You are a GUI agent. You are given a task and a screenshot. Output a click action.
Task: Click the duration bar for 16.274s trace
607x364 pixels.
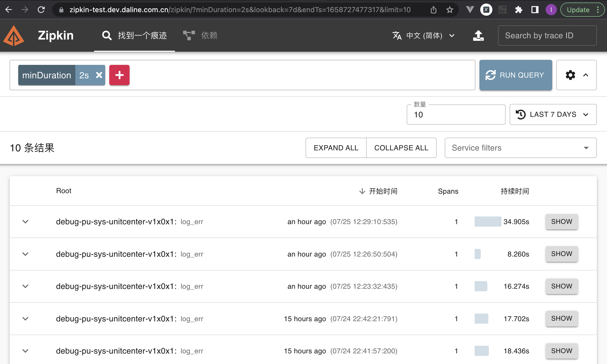481,286
